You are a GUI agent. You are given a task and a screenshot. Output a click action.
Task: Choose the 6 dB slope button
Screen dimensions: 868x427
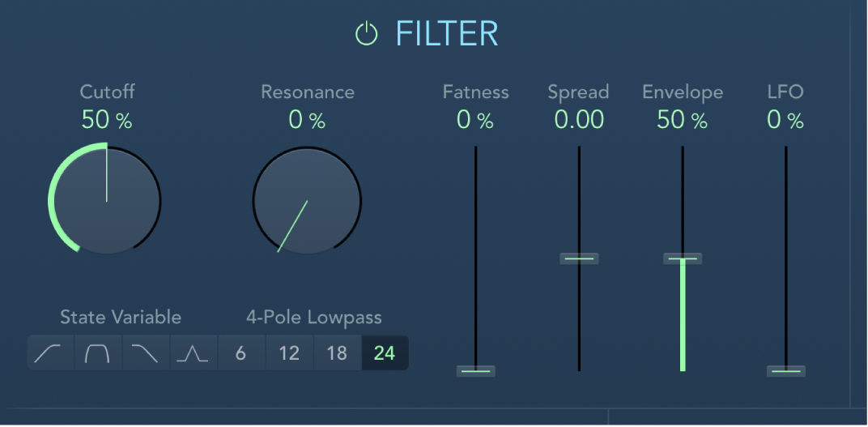pyautogui.click(x=240, y=353)
